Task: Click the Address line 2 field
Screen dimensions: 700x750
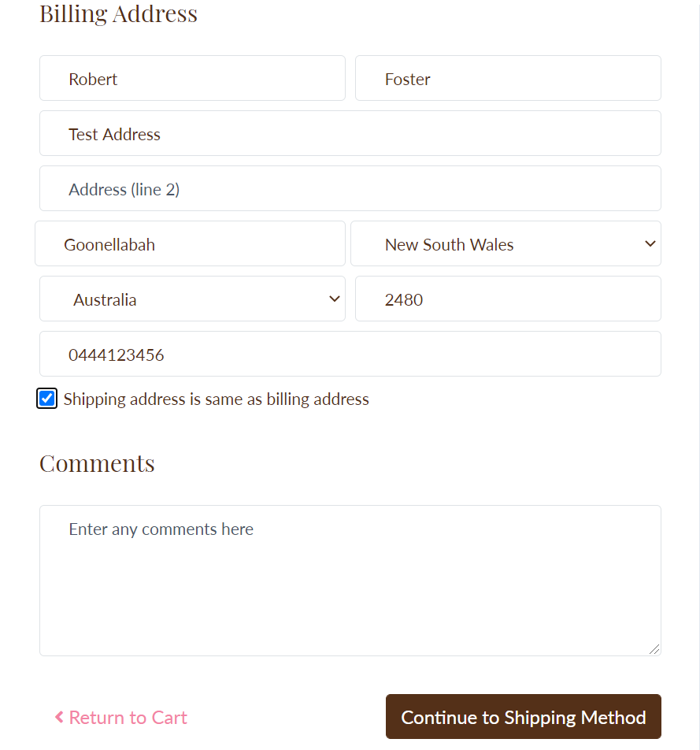Action: pyautogui.click(x=350, y=189)
